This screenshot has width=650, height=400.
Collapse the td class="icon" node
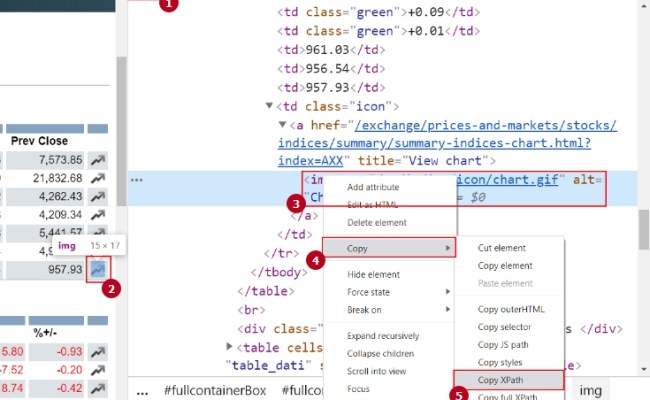click(x=269, y=106)
